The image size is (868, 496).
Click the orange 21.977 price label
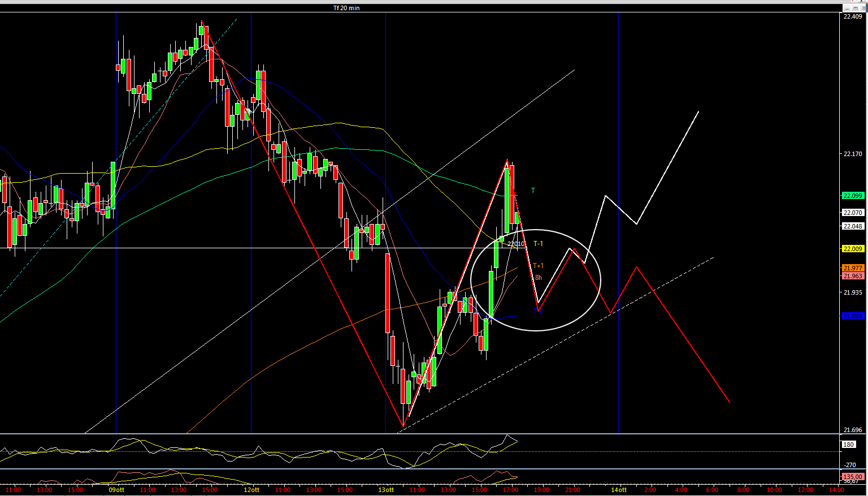[x=852, y=268]
